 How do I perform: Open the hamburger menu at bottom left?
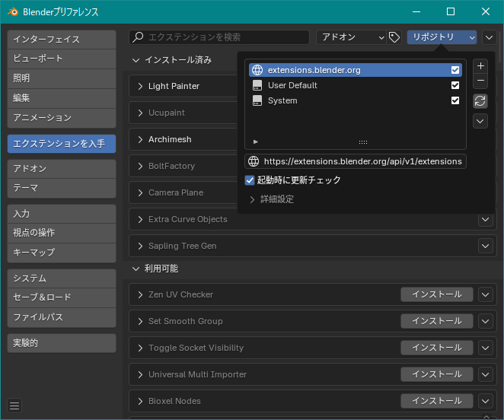coord(15,405)
